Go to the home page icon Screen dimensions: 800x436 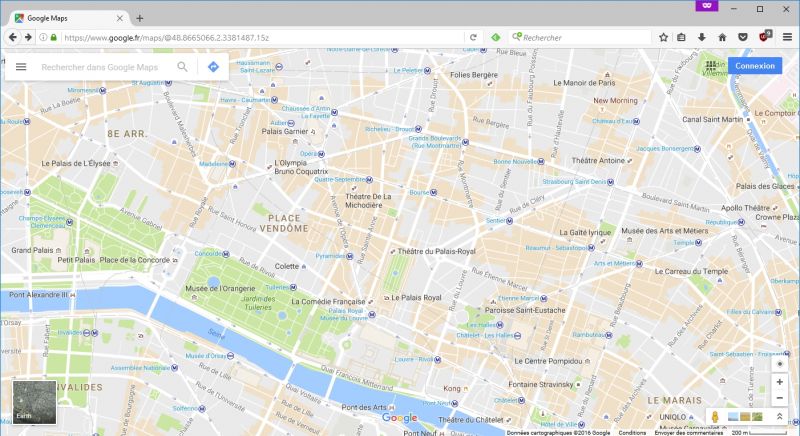(722, 37)
